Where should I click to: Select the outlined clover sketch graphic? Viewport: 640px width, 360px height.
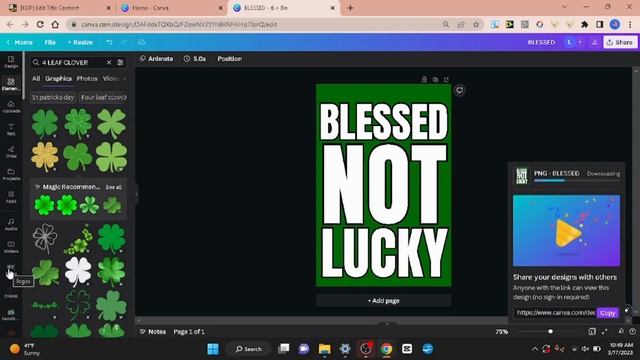tap(45, 238)
